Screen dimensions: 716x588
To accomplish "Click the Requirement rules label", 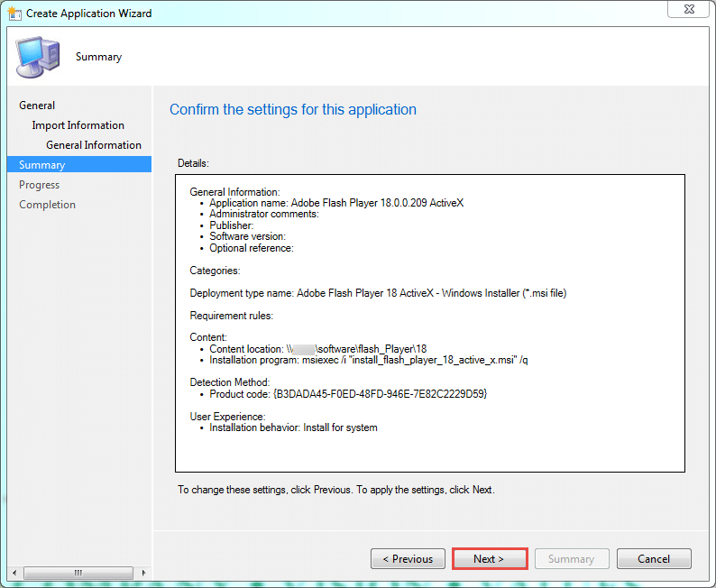I will [x=232, y=316].
